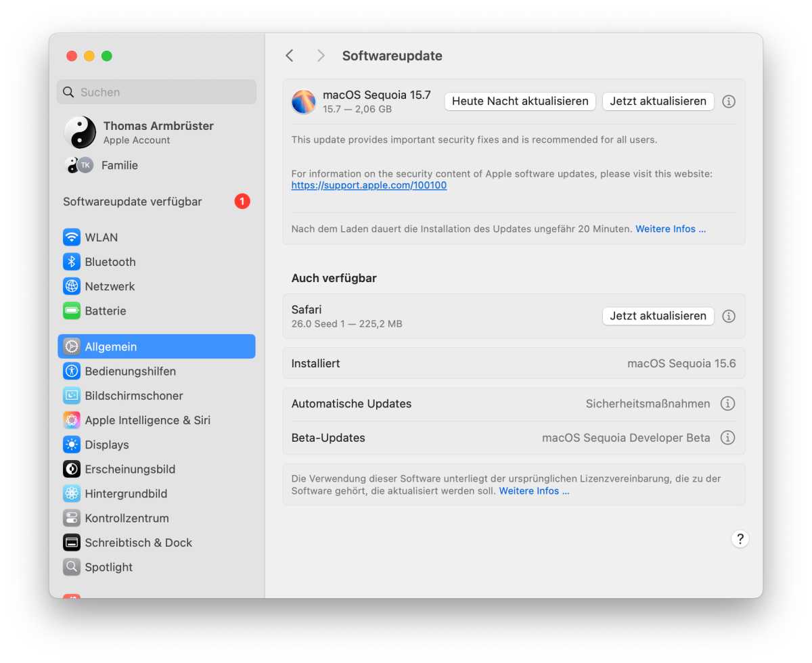Image resolution: width=812 pixels, height=663 pixels.
Task: Click the yin-yang account avatar
Action: [x=80, y=132]
